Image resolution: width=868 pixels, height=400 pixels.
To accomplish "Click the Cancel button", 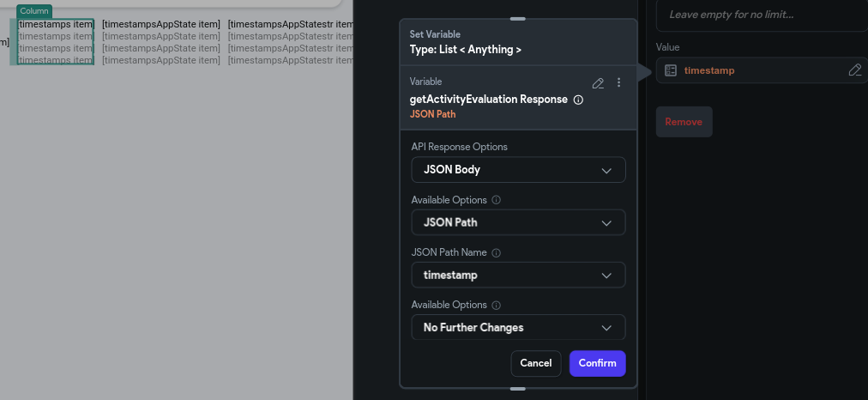I will point(536,363).
